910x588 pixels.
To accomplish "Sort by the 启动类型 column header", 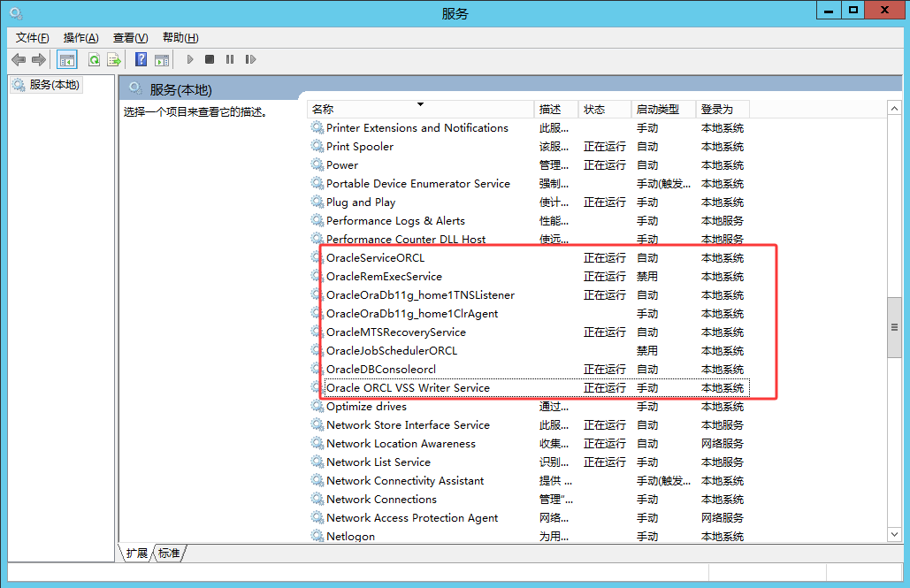I will 663,109.
